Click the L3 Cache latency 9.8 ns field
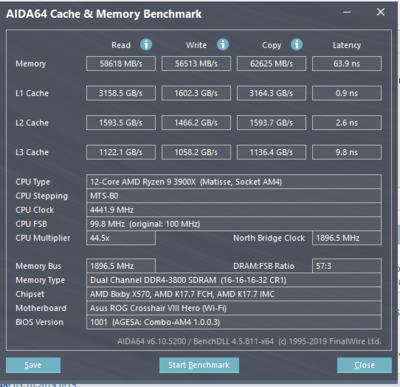This screenshot has height=387, width=400. click(x=347, y=152)
